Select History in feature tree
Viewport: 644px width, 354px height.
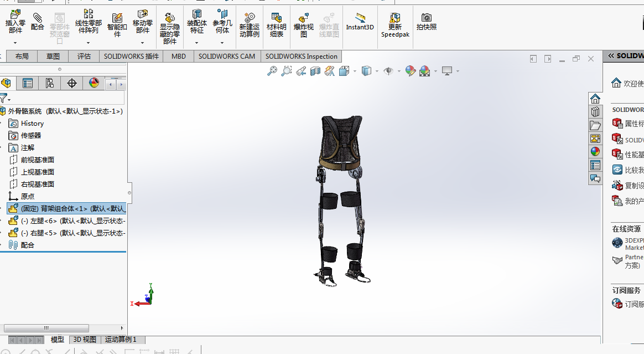click(32, 124)
